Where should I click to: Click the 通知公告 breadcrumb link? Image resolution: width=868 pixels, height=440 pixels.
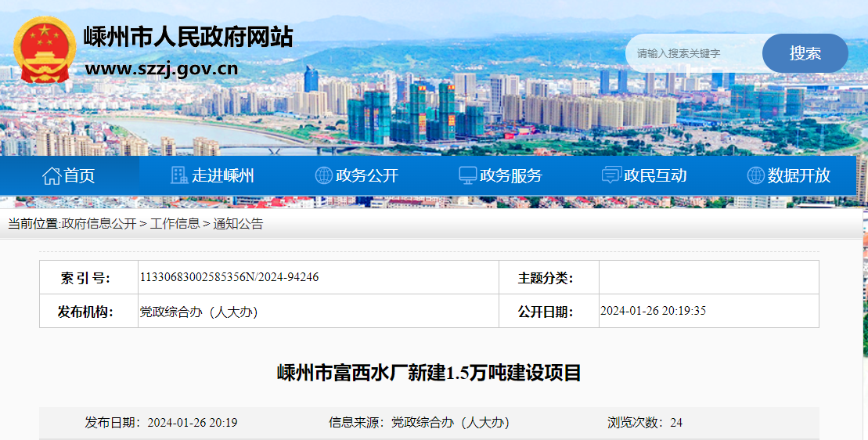(238, 224)
